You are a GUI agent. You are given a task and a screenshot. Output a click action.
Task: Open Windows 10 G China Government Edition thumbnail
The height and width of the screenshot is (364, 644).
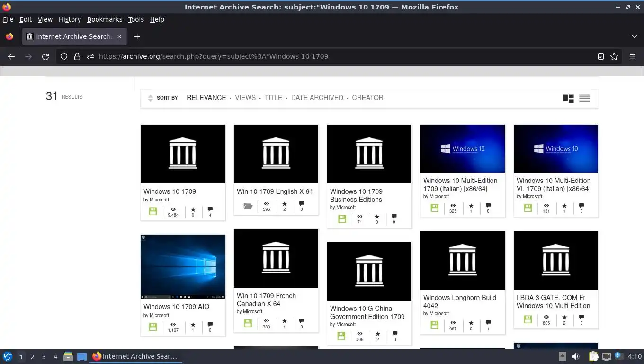[x=369, y=272]
